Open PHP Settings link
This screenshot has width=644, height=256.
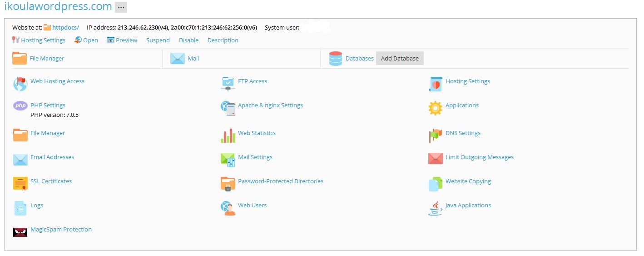tap(48, 105)
